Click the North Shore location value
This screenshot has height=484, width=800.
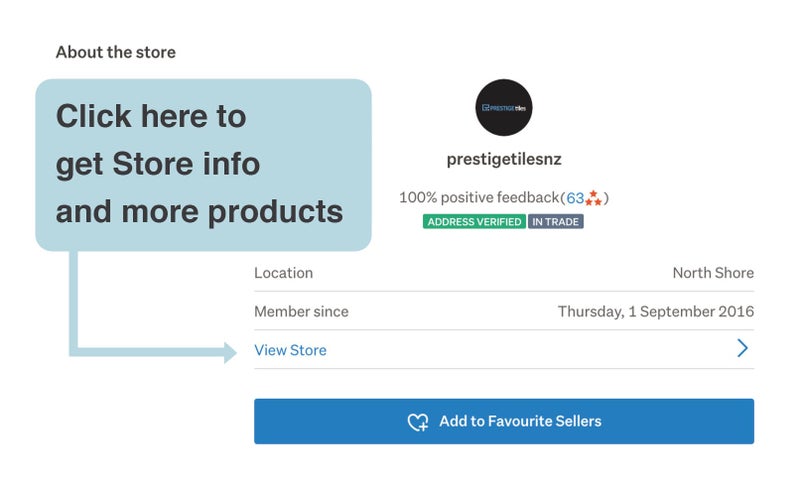[713, 273]
